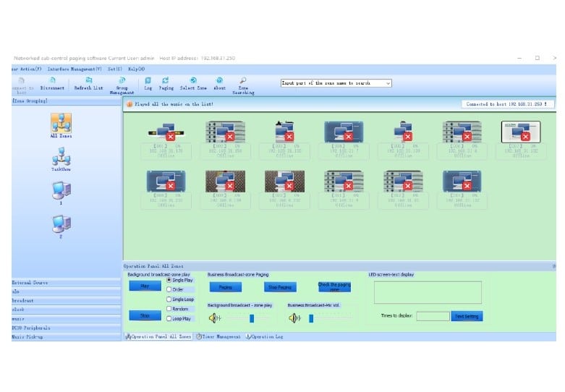Choose the Single Loop play mode

click(170, 299)
